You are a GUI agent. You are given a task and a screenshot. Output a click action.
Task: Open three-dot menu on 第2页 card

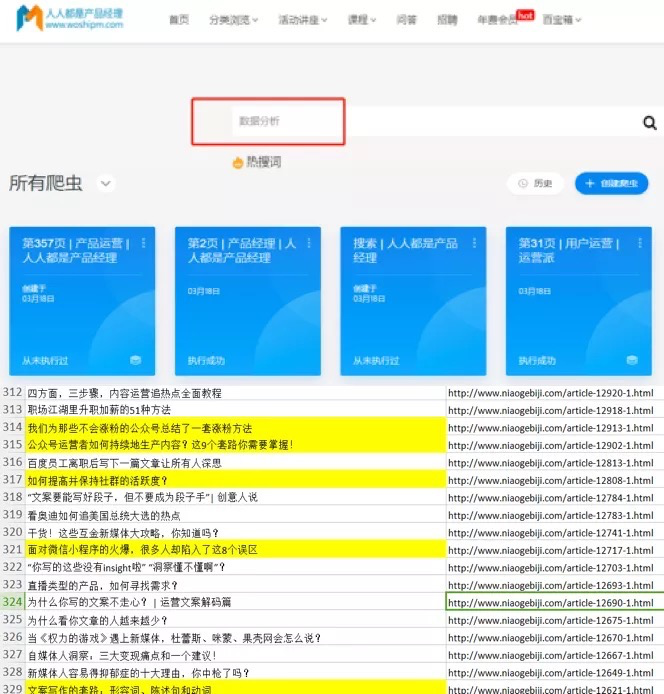[x=309, y=243]
